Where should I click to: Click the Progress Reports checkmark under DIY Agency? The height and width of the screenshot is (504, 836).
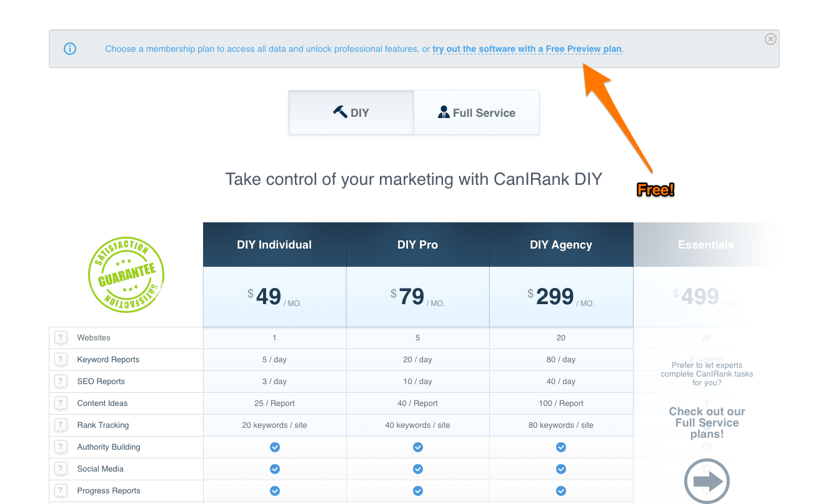tap(561, 491)
